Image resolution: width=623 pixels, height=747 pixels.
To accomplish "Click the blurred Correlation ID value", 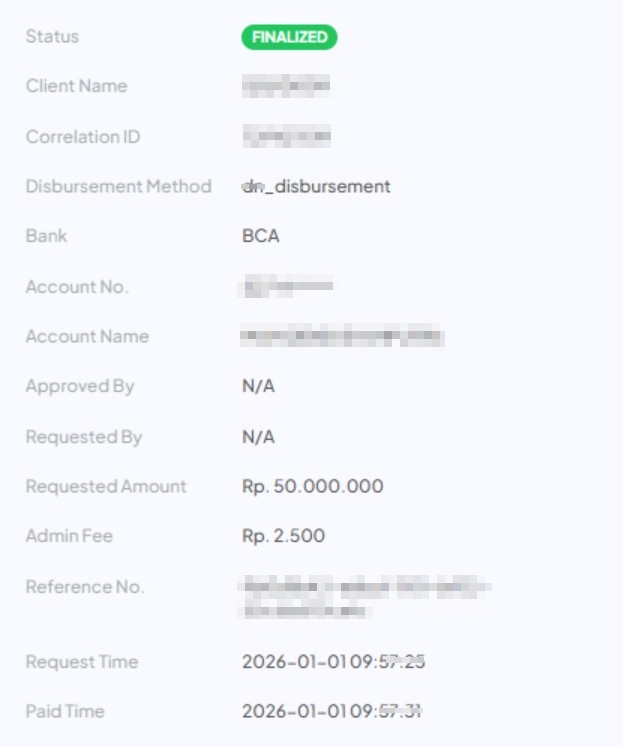I will (x=286, y=136).
